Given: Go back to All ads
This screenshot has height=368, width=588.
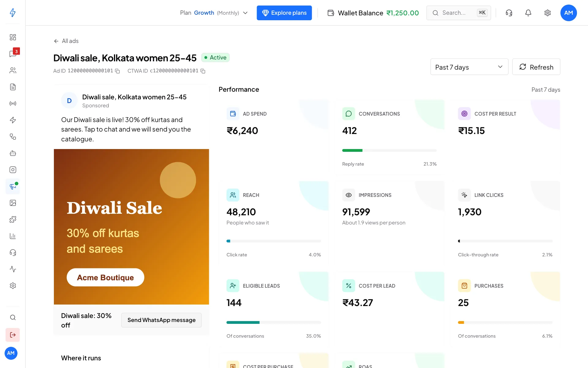Looking at the screenshot, I should [x=66, y=41].
